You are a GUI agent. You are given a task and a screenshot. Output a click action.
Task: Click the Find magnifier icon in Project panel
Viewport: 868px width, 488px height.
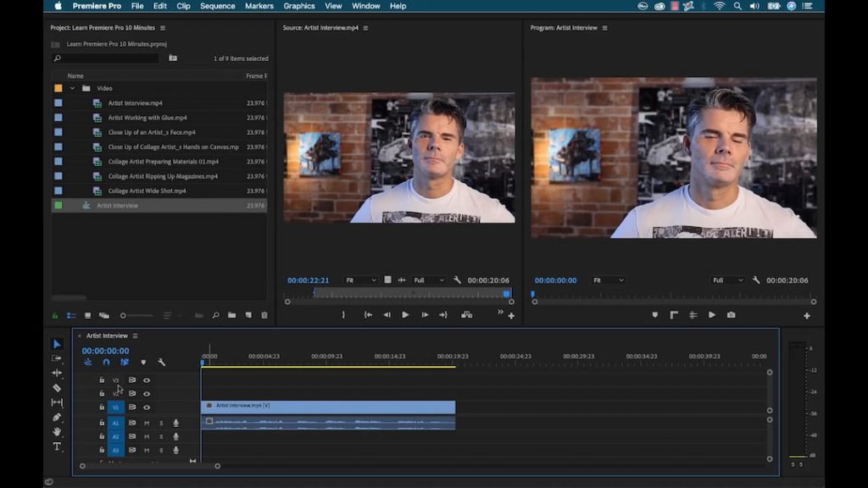click(x=215, y=315)
